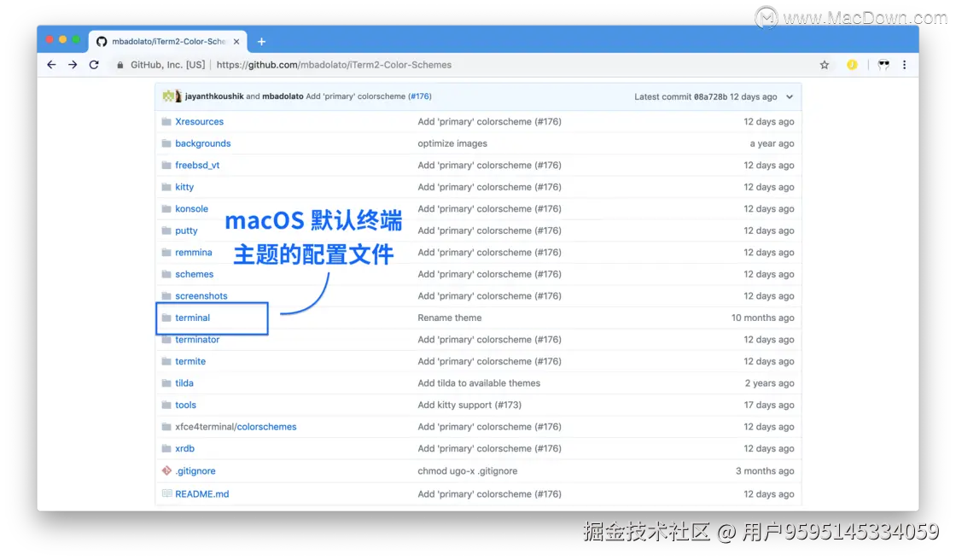Open the tools folder

click(x=185, y=405)
